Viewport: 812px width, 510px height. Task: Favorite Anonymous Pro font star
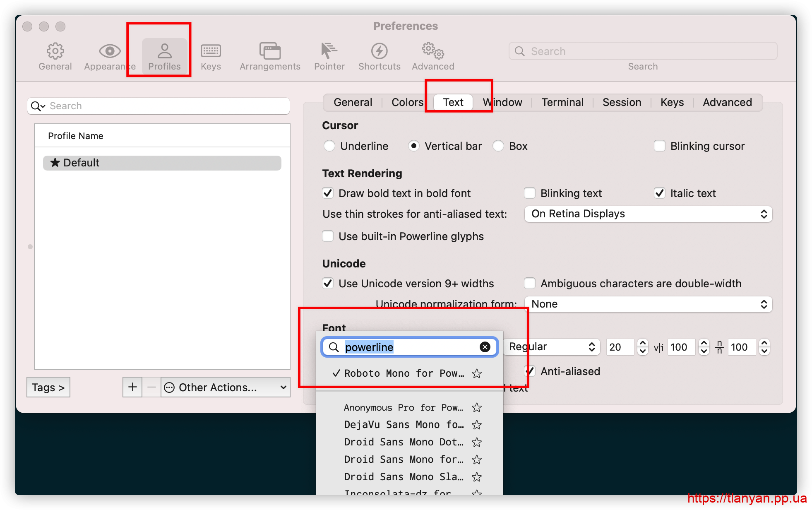[x=477, y=408]
